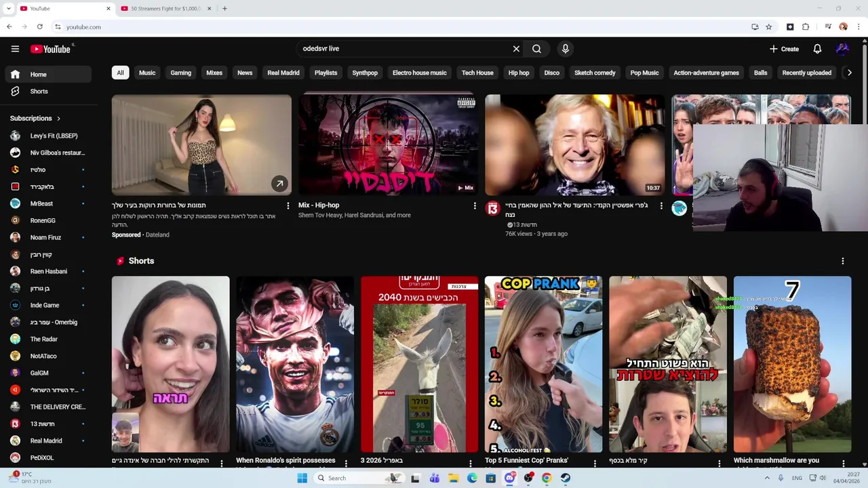
Task: Open the Inde Game subscription
Action: (x=47, y=305)
